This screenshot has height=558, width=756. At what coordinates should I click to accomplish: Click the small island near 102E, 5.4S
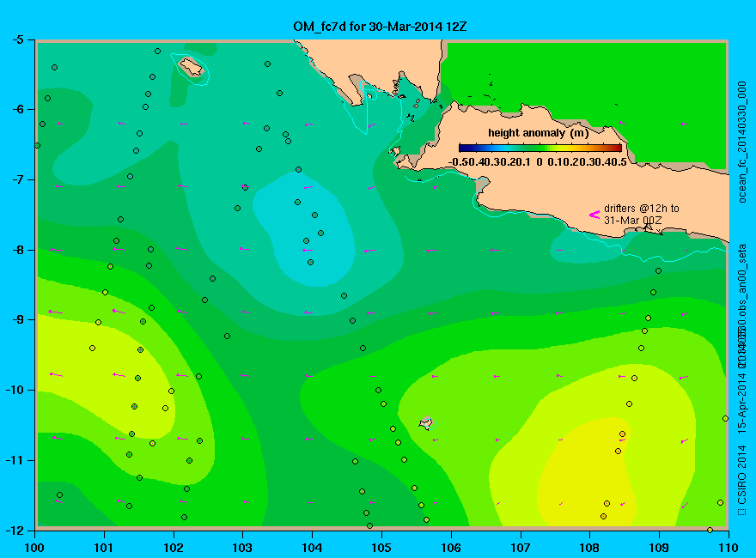pos(192,66)
